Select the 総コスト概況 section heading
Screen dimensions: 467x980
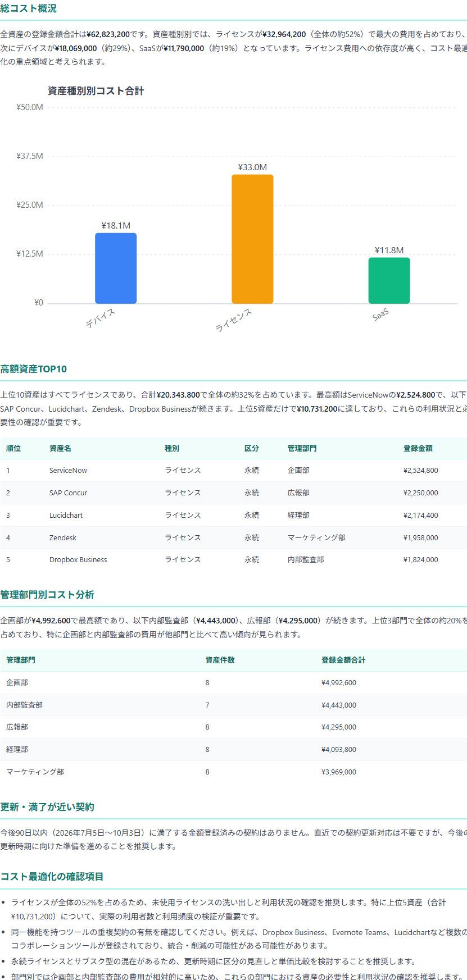tap(28, 8)
